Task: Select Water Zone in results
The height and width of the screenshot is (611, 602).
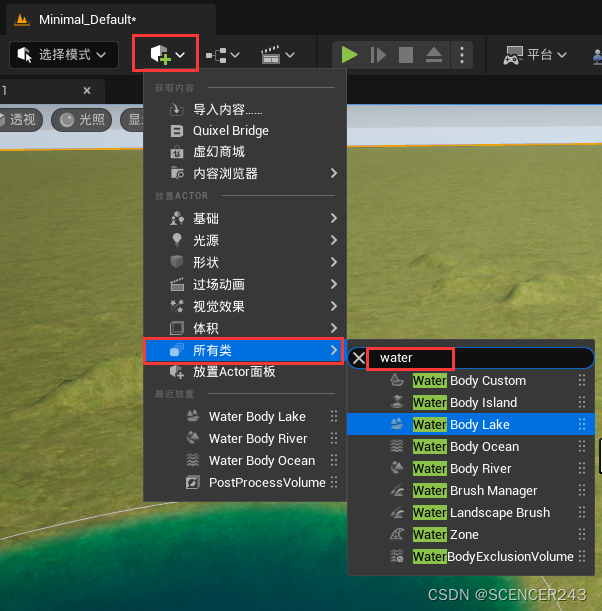Action: coord(471,534)
